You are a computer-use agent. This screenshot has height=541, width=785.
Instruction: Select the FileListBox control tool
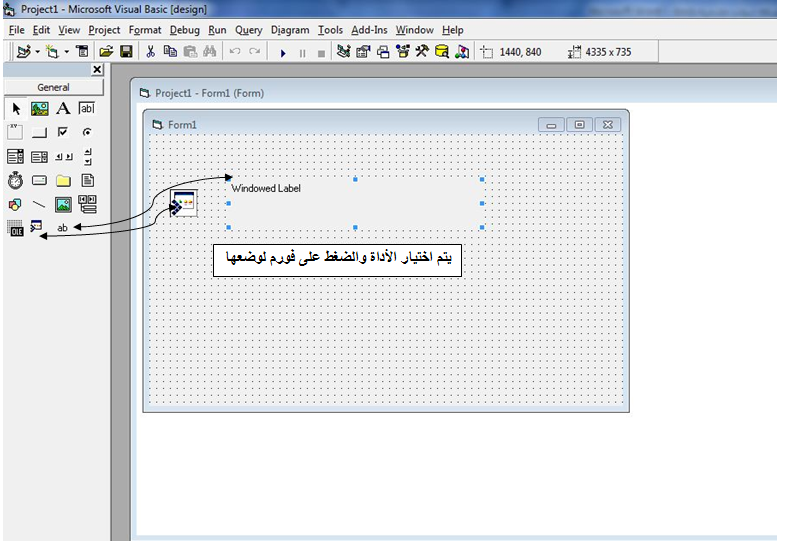pos(88,180)
